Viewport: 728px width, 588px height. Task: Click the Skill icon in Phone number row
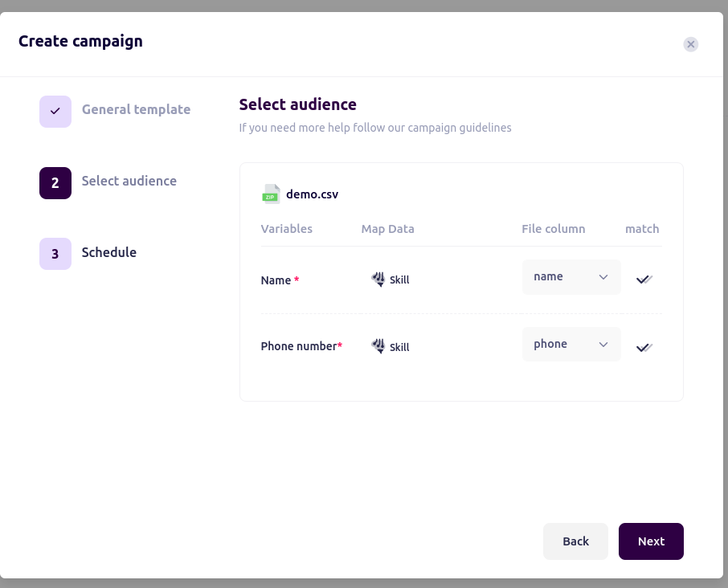coord(378,346)
